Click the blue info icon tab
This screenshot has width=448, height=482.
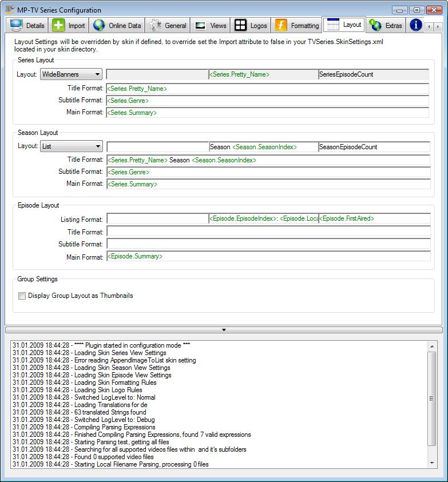coord(416,25)
